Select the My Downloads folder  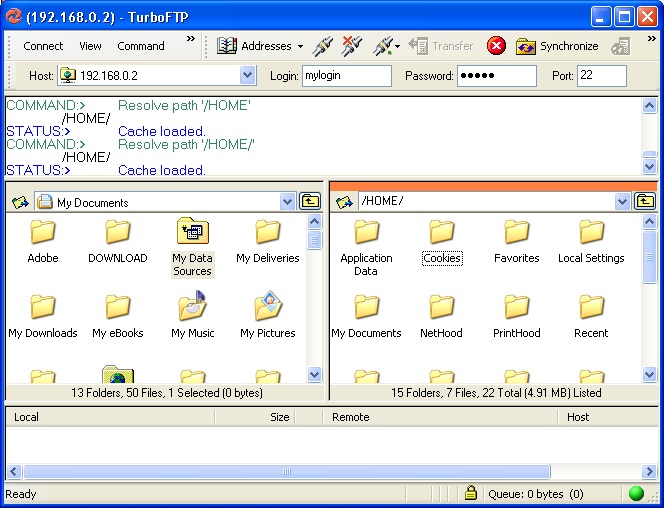point(43,317)
